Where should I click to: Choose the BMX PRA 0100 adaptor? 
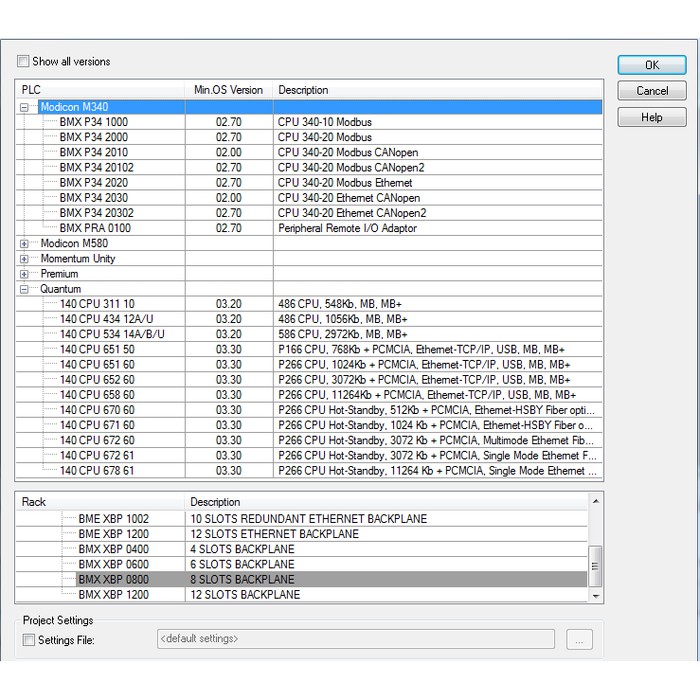(x=95, y=228)
